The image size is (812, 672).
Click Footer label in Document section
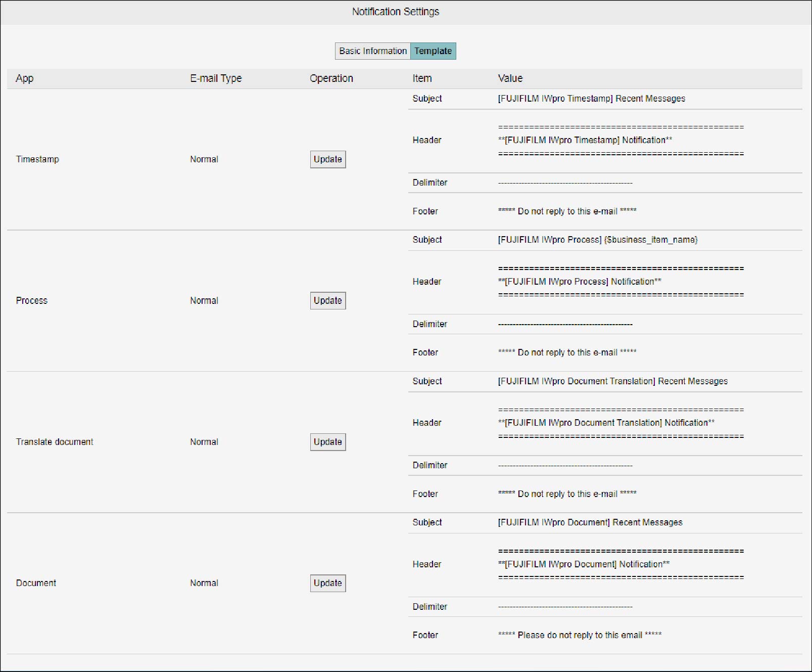click(425, 635)
